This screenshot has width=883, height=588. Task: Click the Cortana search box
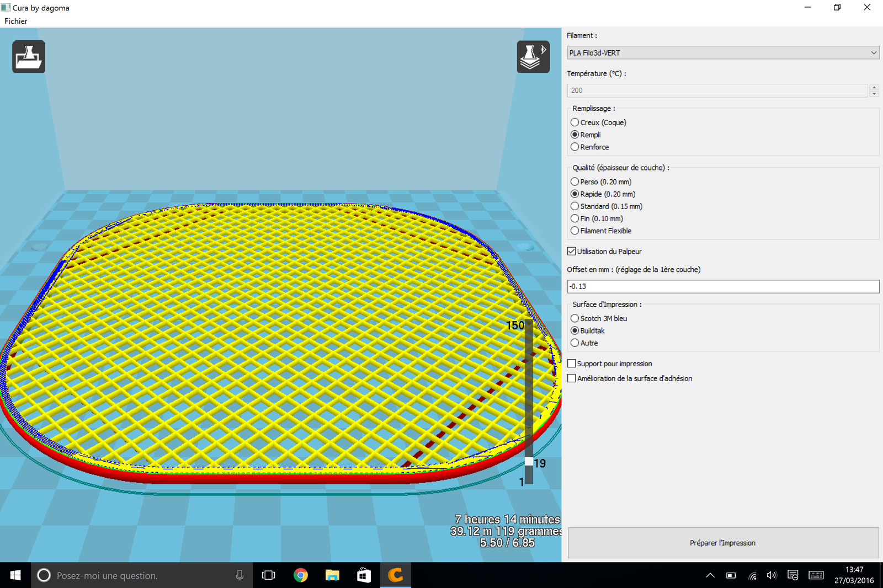click(x=142, y=575)
